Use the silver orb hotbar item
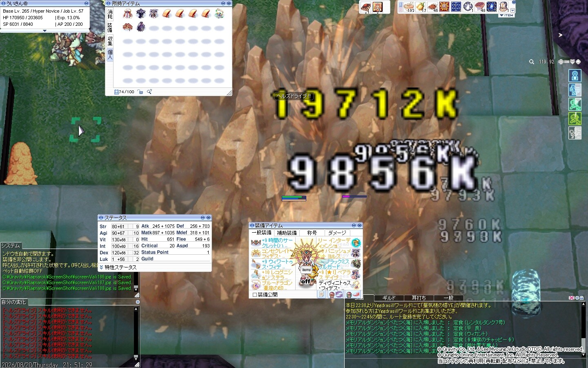Screen dimensions: 588x368 468,7
